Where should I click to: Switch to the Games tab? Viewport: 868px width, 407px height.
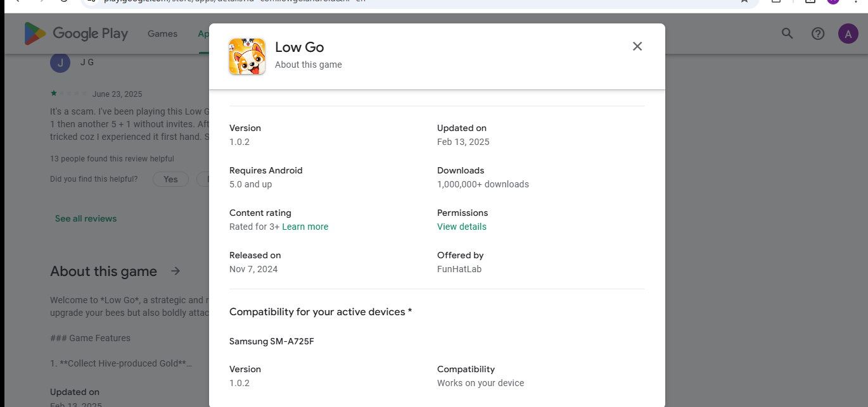point(162,34)
